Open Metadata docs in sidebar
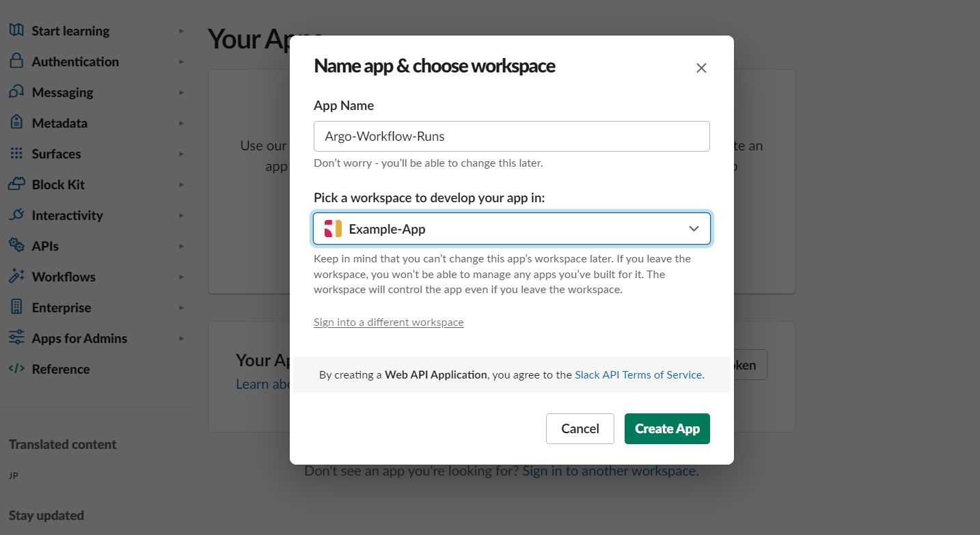980x535 pixels. pos(59,123)
